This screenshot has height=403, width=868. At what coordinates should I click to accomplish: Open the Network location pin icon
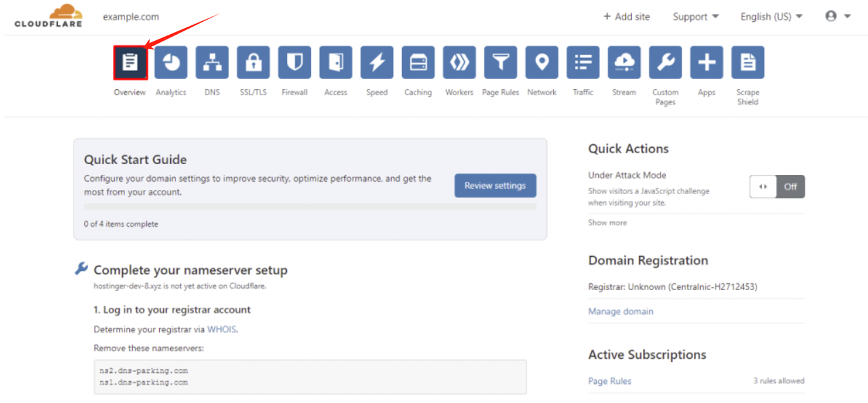(541, 63)
